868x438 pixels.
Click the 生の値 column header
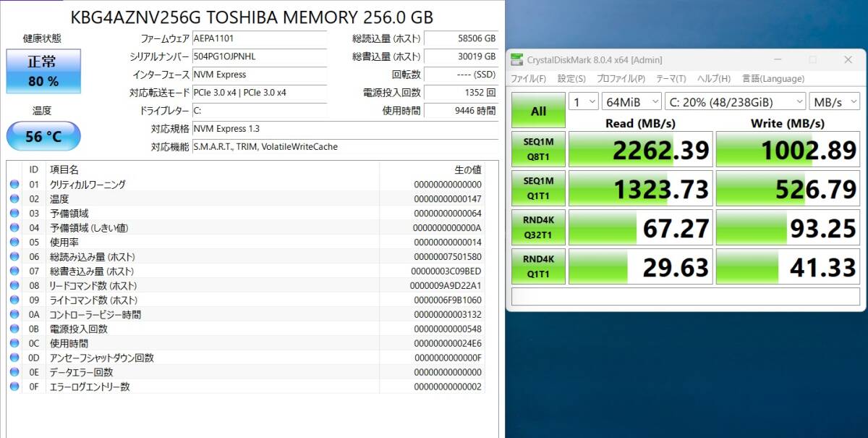pyautogui.click(x=467, y=169)
